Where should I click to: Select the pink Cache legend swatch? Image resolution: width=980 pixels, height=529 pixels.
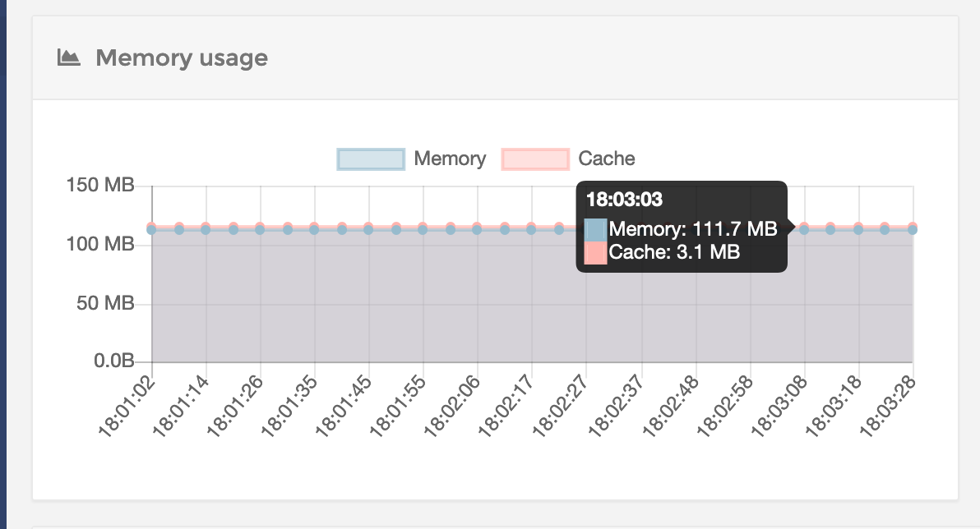coord(535,158)
